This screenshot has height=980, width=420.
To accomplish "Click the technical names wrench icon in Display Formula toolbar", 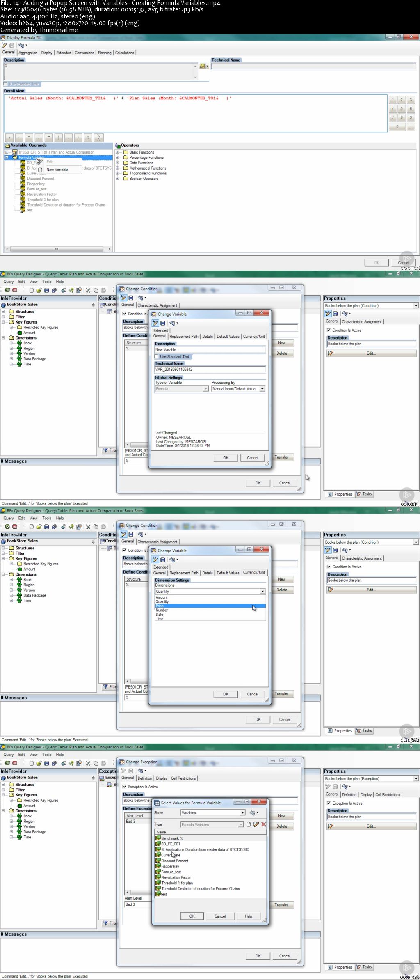I will tap(21, 45).
